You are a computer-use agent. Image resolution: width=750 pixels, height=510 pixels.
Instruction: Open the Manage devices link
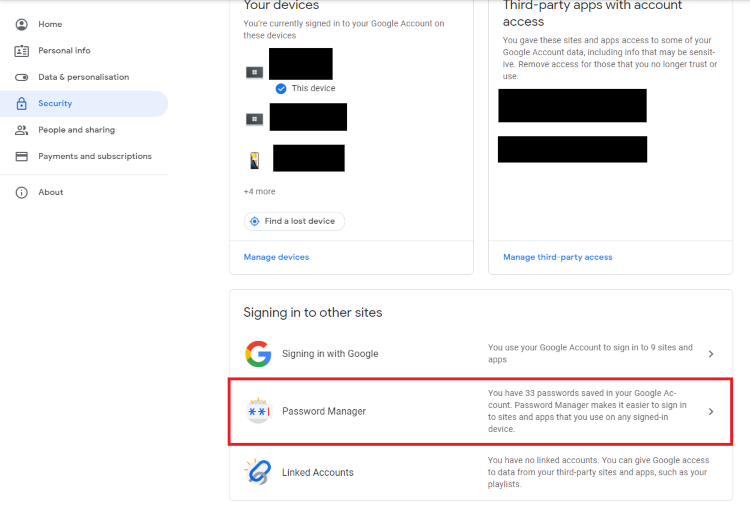(x=276, y=257)
